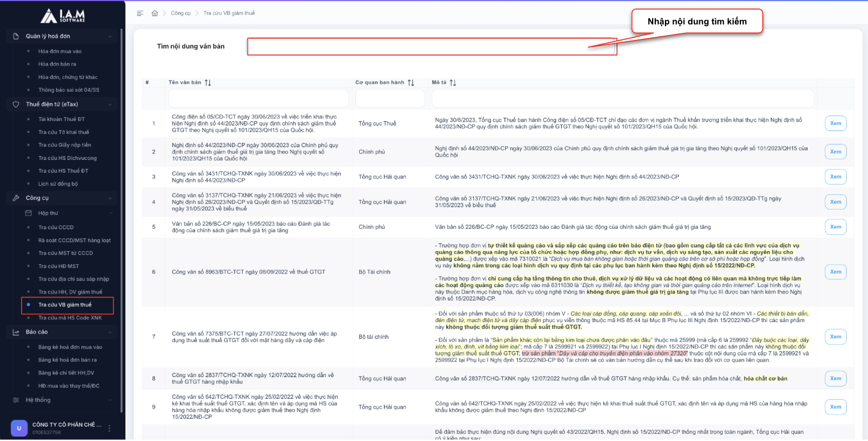Sort by Cơ quan ban hành arrows
Image resolution: width=868 pixels, height=441 pixels.
(411, 83)
